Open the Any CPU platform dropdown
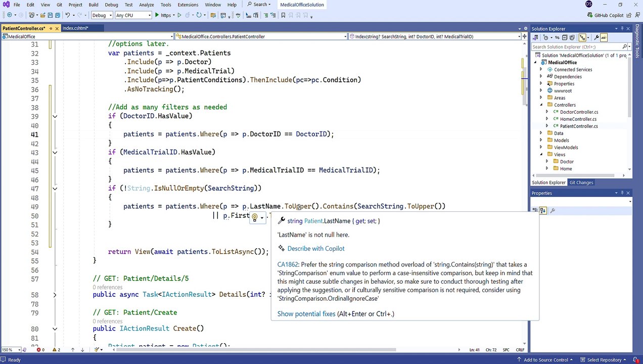643x364 pixels. tap(149, 15)
